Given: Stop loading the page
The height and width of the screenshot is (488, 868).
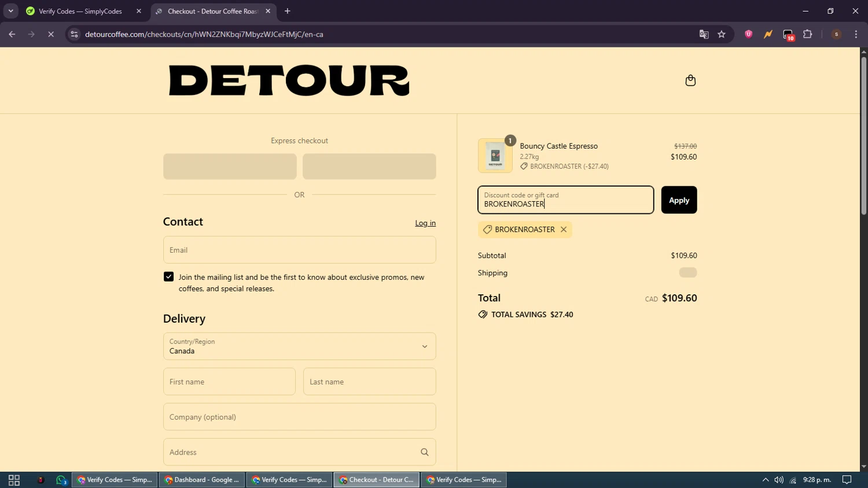Looking at the screenshot, I should coord(51,34).
